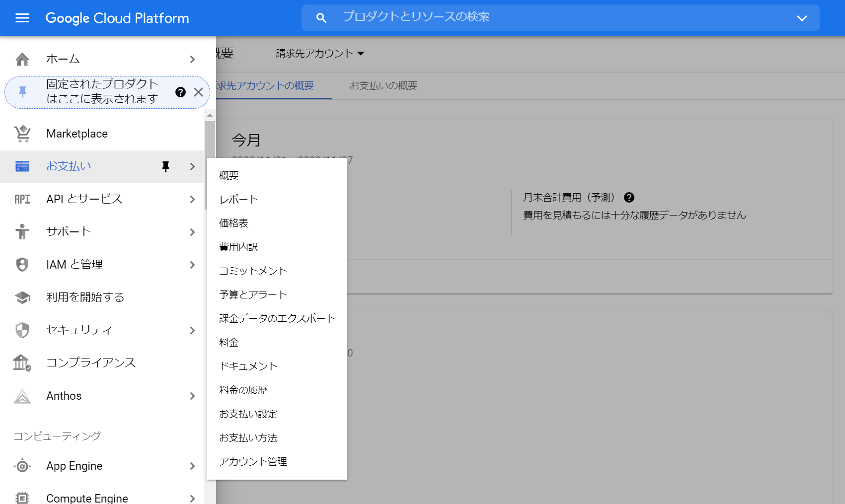This screenshot has height=504, width=845.
Task: Click the セキュリティ shield icon
Action: pyautogui.click(x=22, y=330)
